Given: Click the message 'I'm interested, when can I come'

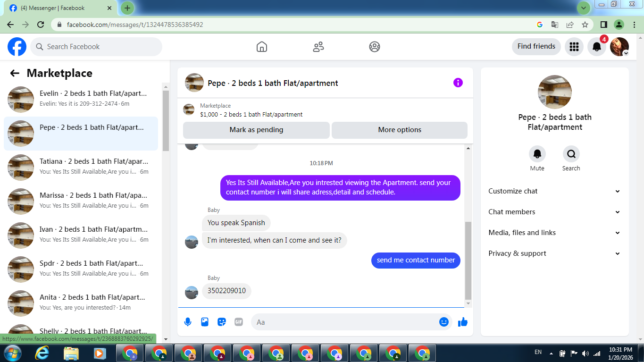Looking at the screenshot, I should (x=275, y=240).
